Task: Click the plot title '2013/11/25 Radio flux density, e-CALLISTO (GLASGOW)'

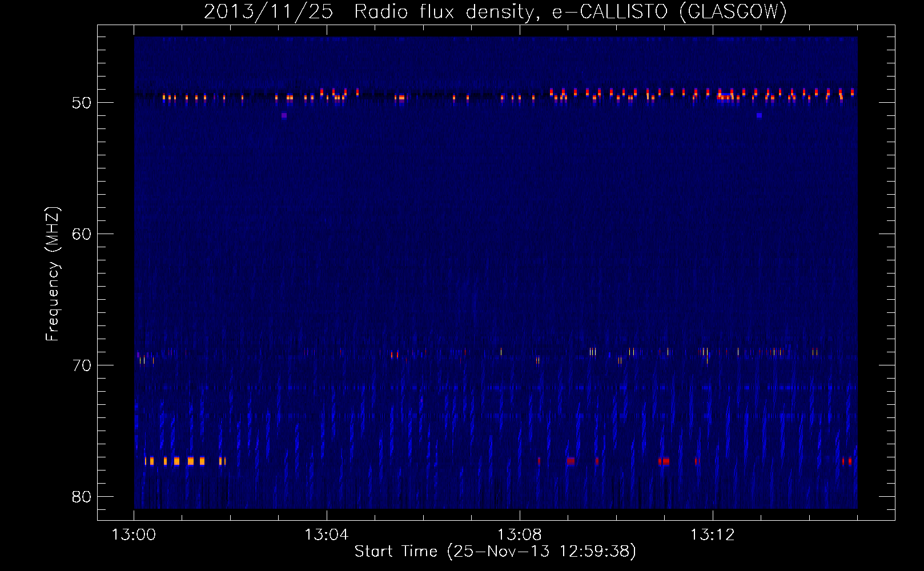Action: [x=495, y=11]
